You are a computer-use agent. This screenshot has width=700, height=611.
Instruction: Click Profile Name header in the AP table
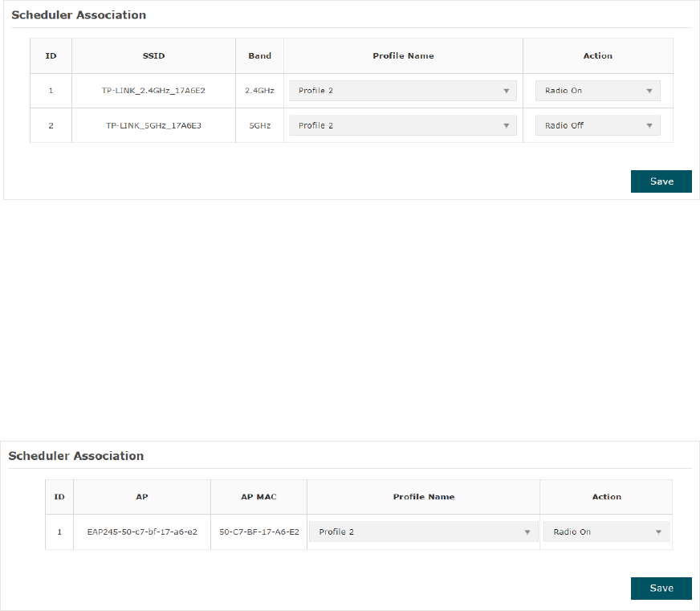[x=424, y=497]
